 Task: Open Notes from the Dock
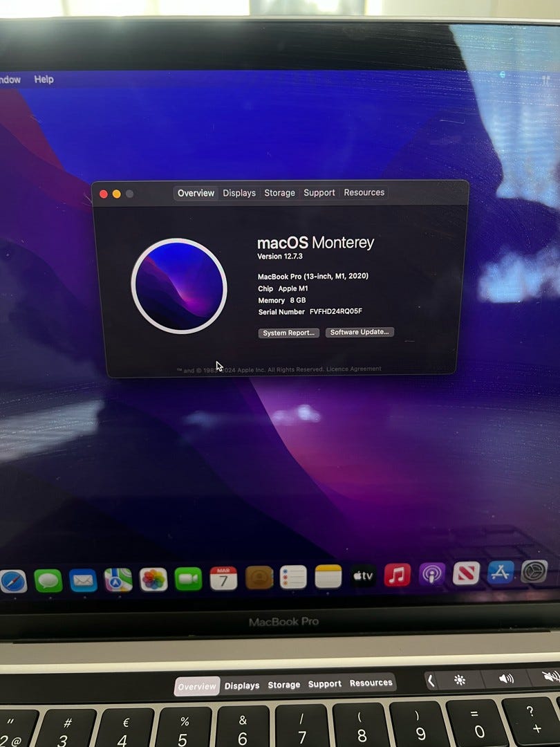pyautogui.click(x=328, y=576)
